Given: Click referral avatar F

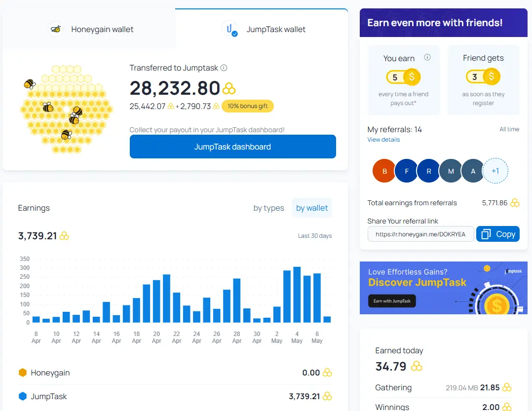Looking at the screenshot, I should 407,171.
